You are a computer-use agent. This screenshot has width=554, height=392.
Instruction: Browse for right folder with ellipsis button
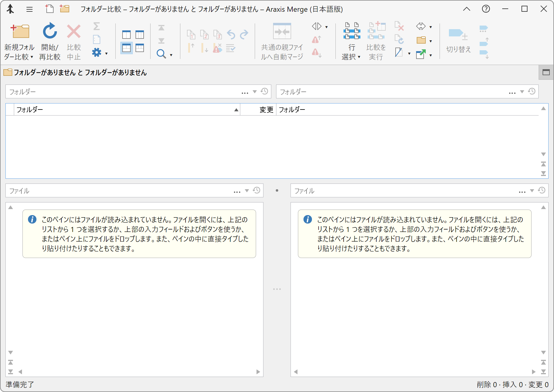512,92
